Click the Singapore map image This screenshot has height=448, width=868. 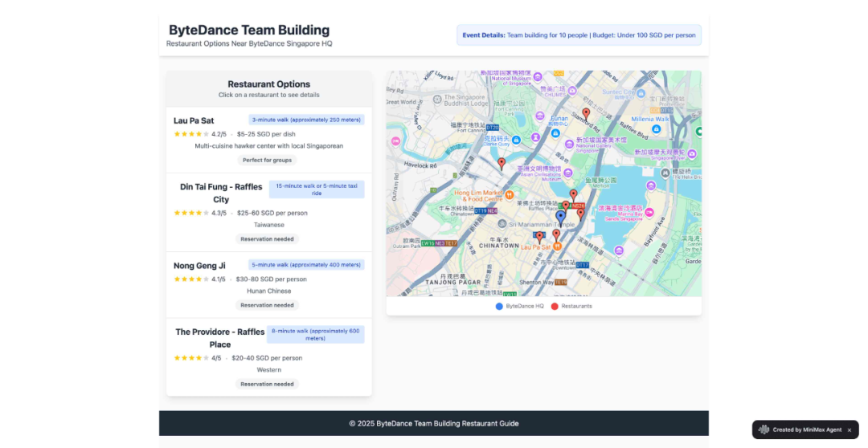point(544,183)
